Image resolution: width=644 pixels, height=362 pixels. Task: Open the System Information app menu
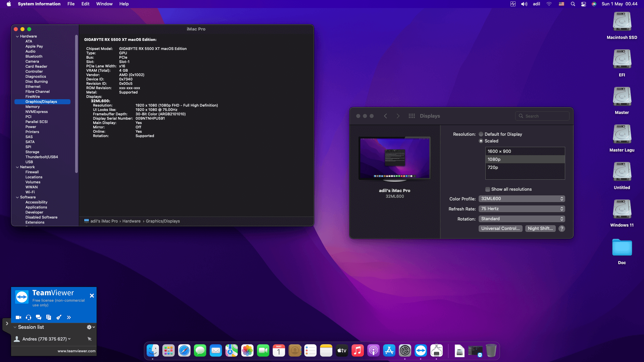point(39,4)
